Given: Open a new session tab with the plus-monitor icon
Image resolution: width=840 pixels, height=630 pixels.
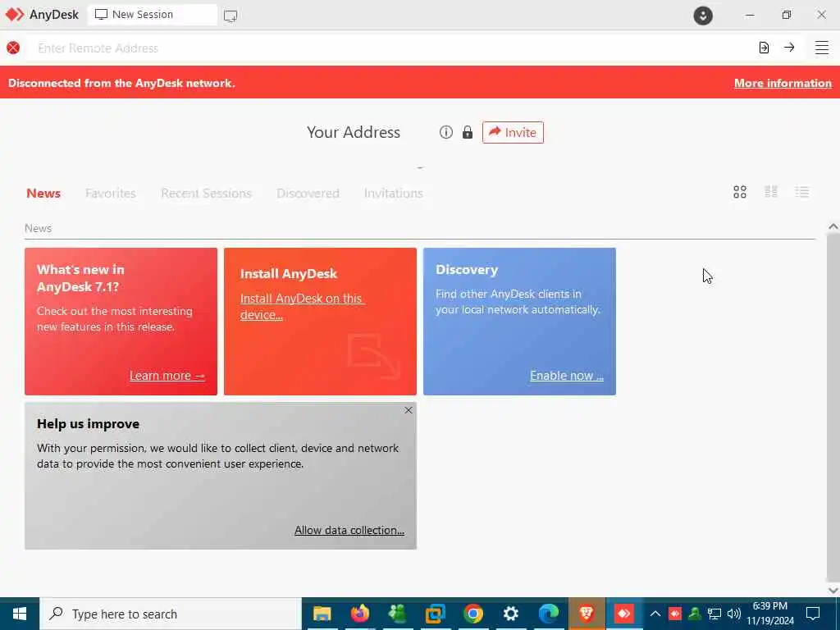Looking at the screenshot, I should 231,16.
